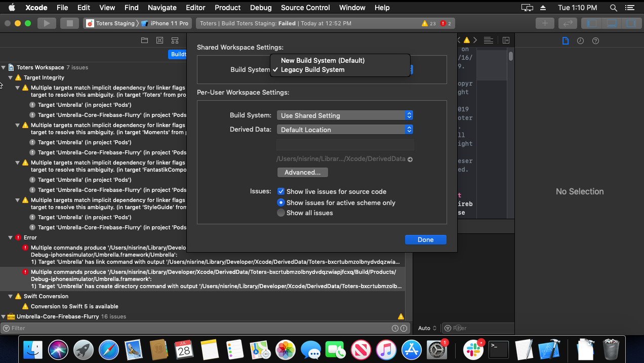Expand Umbrella-Core-Firebase-Flurry 16 issues
Image resolution: width=644 pixels, height=363 pixels.
pos(4,316)
